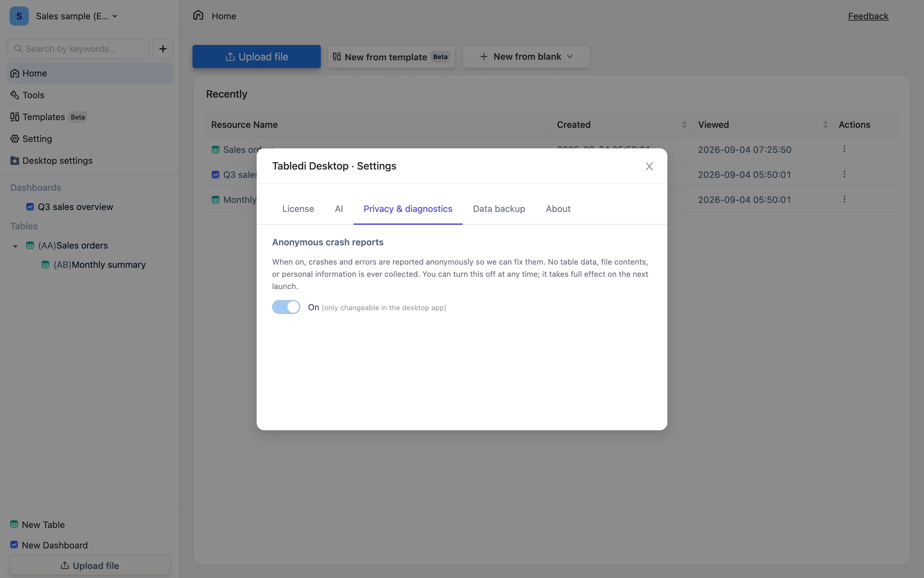Open the Data backup tab
Screen dimensions: 924x578
[x=499, y=209]
